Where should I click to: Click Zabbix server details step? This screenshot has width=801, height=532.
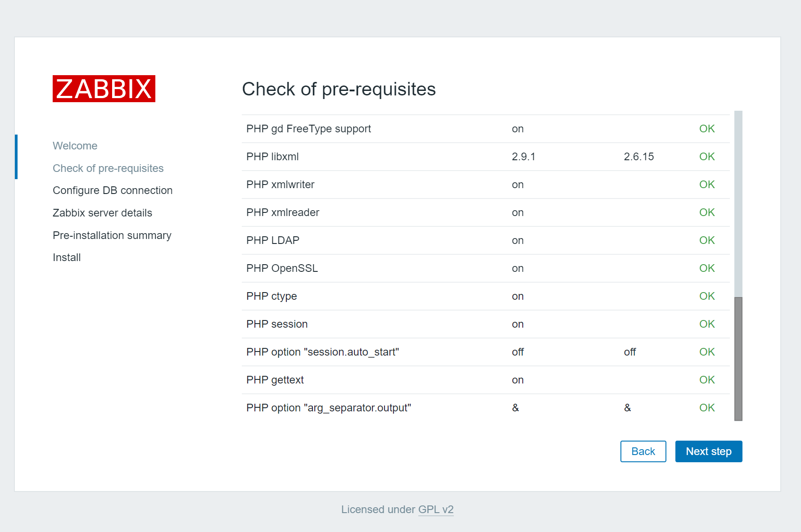(102, 213)
